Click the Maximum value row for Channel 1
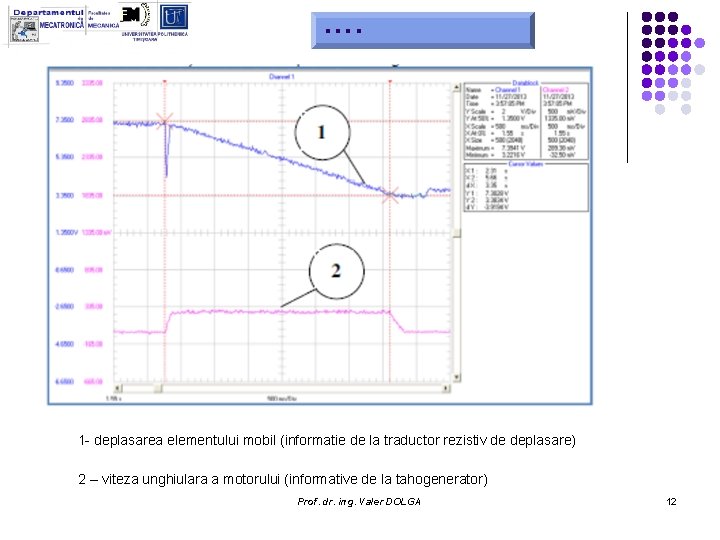Screen dimensions: 720x540 pyautogui.click(x=496, y=148)
